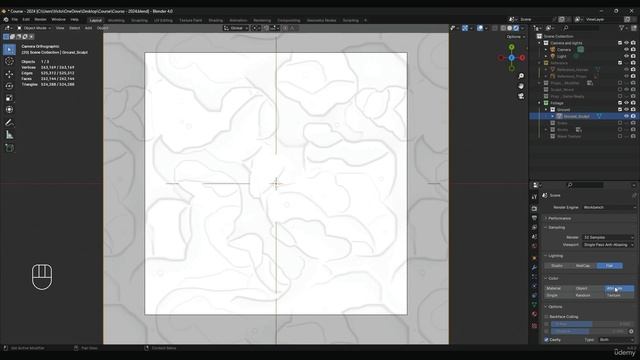640x360 pixels.
Task: Select the Annotate tool
Action: click(x=9, y=123)
